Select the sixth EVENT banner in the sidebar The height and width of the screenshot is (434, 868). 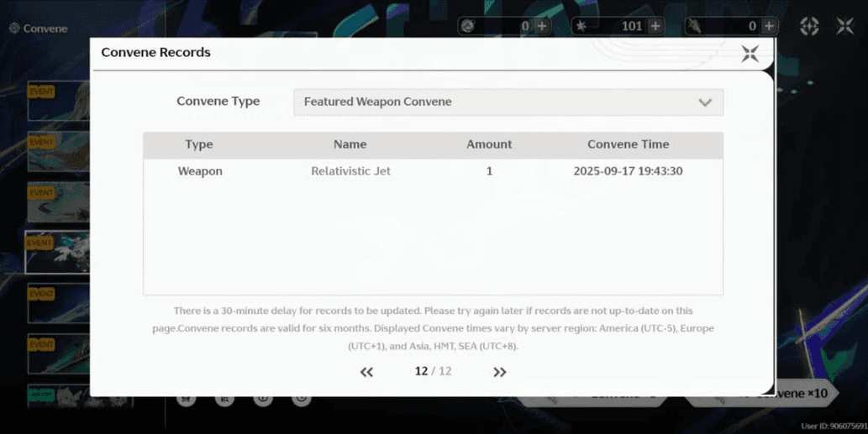(57, 353)
